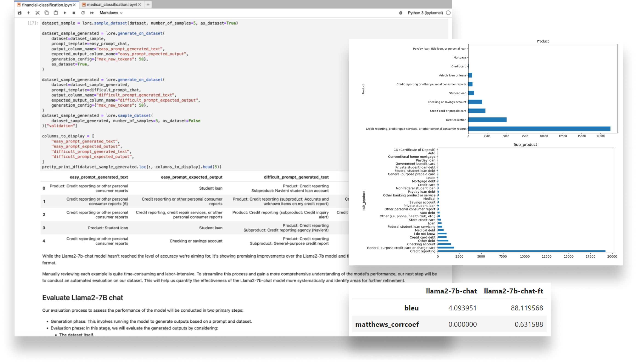Click the 'Credit card or prepaid card' bar
Viewport: 637px width, 364px height.
click(477, 111)
